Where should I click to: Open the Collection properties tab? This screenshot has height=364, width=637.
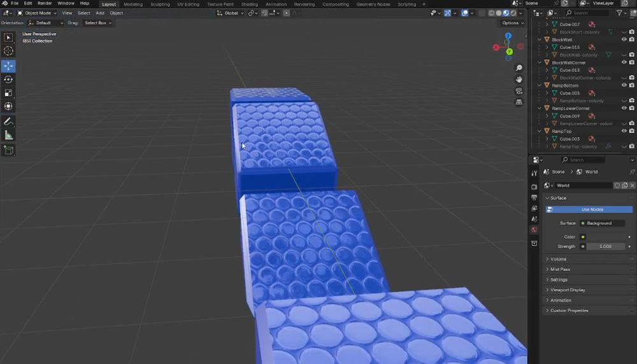(x=534, y=244)
